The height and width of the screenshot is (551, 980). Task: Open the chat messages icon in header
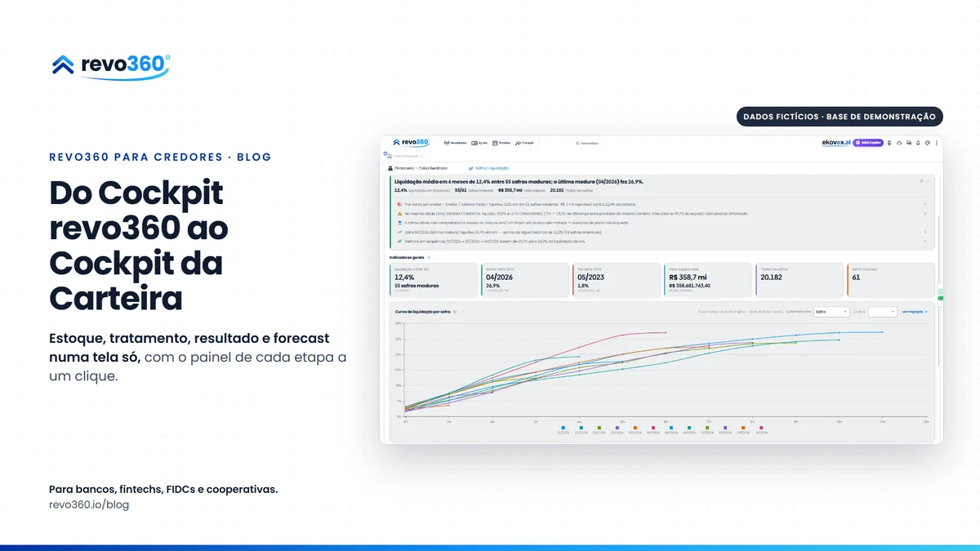[909, 143]
